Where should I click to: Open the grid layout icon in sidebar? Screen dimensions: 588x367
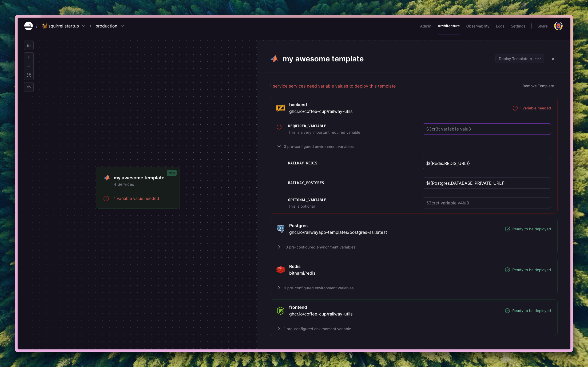click(29, 45)
